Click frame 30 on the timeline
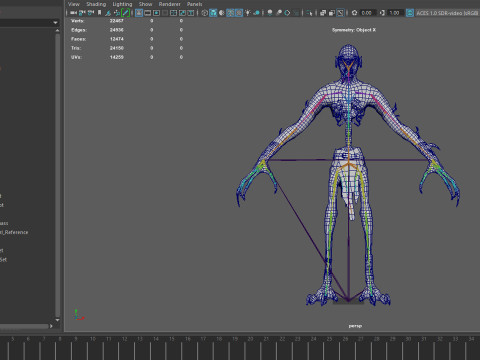 (x=408, y=339)
